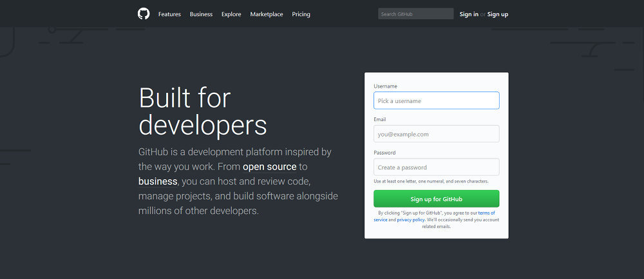The height and width of the screenshot is (279, 644).
Task: Navigate to Marketplace
Action: point(267,14)
